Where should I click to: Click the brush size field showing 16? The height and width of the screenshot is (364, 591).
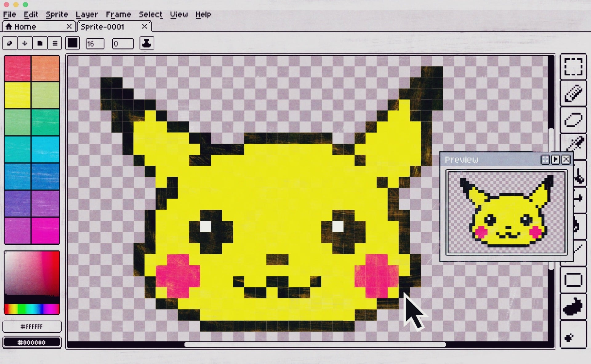[x=95, y=44]
